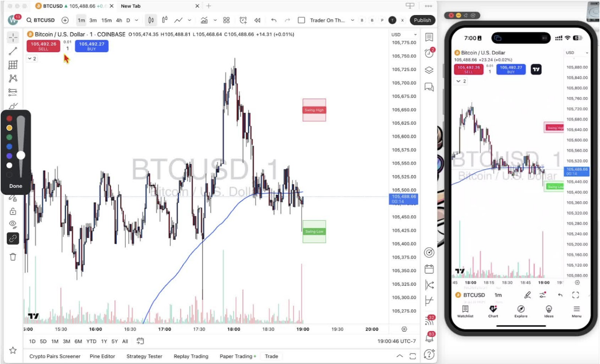
Task: Click the bar replay rewind icon
Action: pyautogui.click(x=257, y=20)
